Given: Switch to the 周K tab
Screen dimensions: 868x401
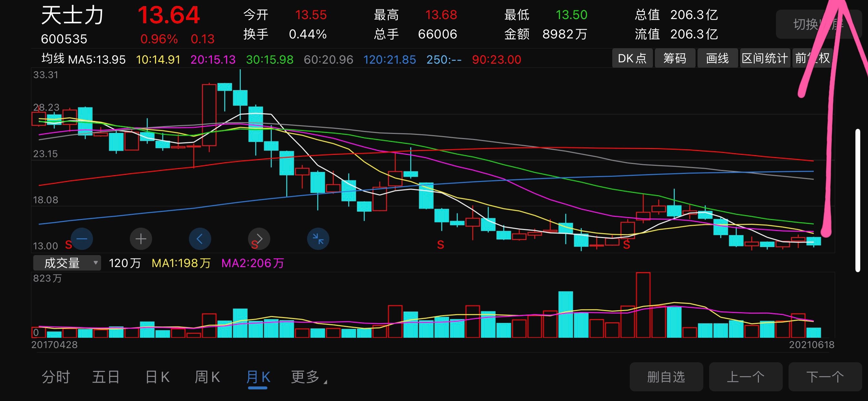Looking at the screenshot, I should click(207, 377).
